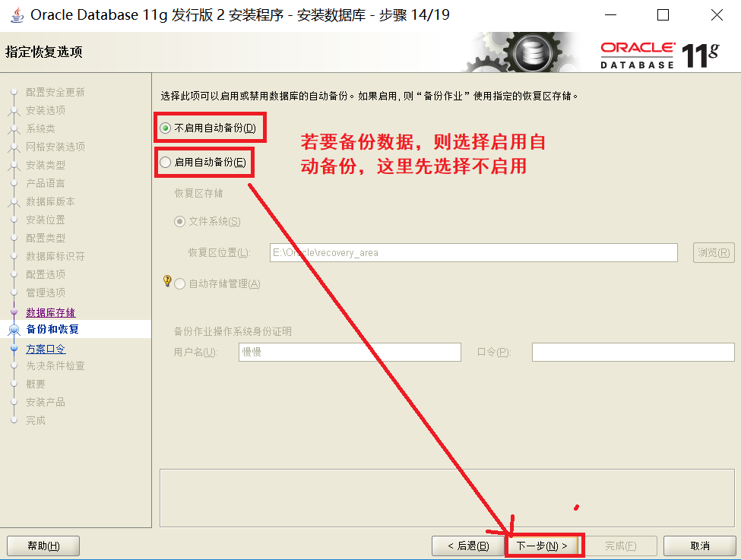The width and height of the screenshot is (741, 560).
Task: Click the 安装位置 step
Action: (x=46, y=220)
